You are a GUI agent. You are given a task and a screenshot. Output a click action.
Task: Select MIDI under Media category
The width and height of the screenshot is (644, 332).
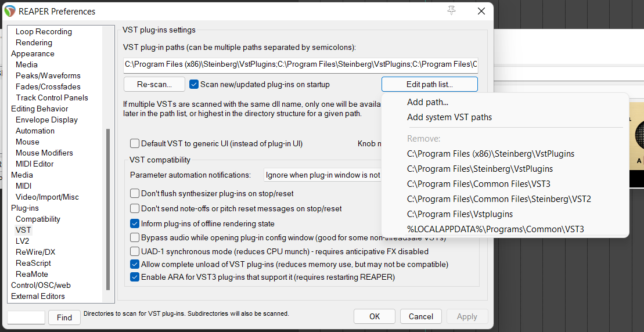pos(23,186)
